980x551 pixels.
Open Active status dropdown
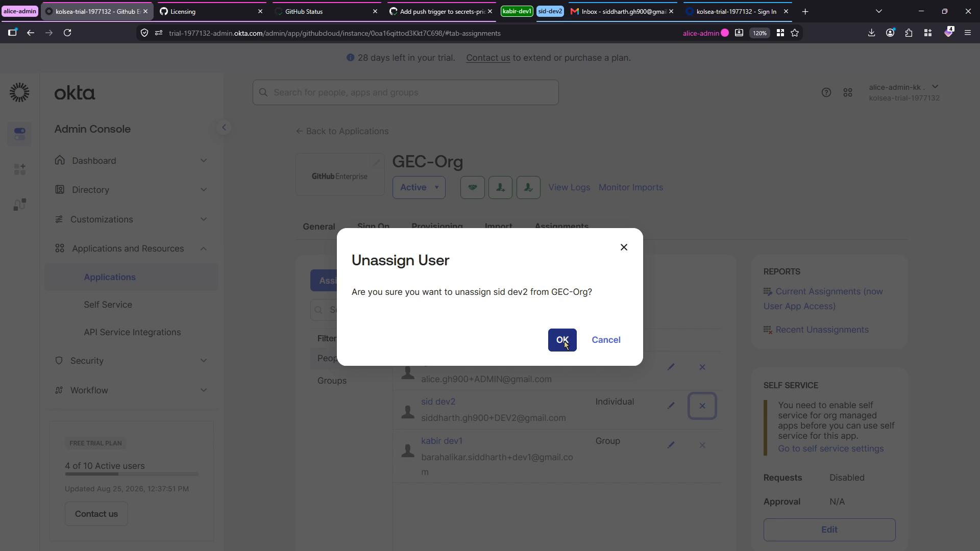(x=419, y=187)
